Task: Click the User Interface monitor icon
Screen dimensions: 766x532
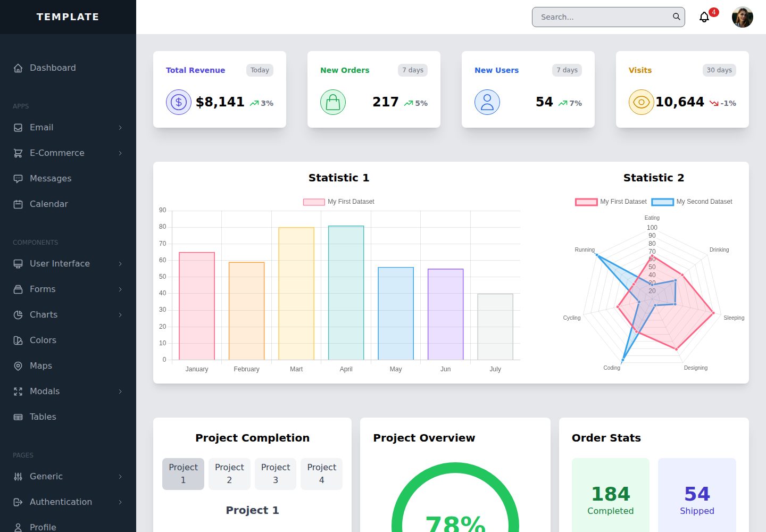Action: [x=18, y=264]
